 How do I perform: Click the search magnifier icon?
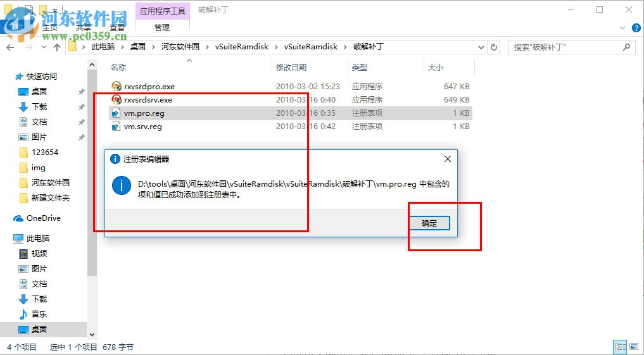(x=626, y=47)
